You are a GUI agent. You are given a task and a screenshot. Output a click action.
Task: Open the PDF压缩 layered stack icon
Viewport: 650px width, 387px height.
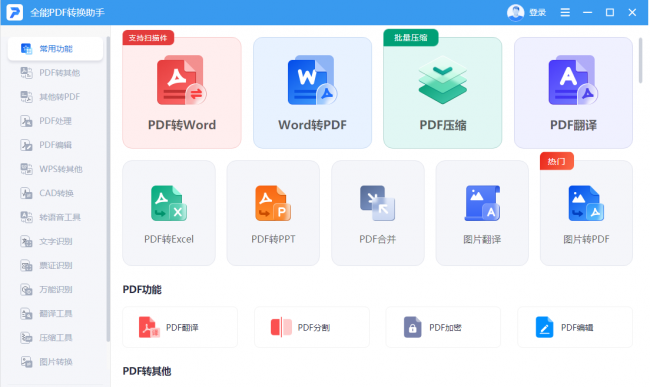(x=442, y=80)
